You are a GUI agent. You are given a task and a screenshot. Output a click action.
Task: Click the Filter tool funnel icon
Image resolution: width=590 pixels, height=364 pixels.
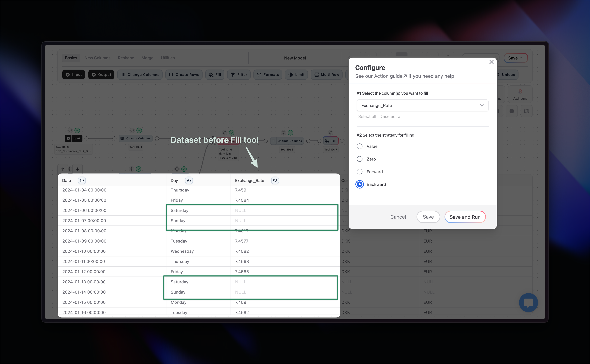pos(233,75)
